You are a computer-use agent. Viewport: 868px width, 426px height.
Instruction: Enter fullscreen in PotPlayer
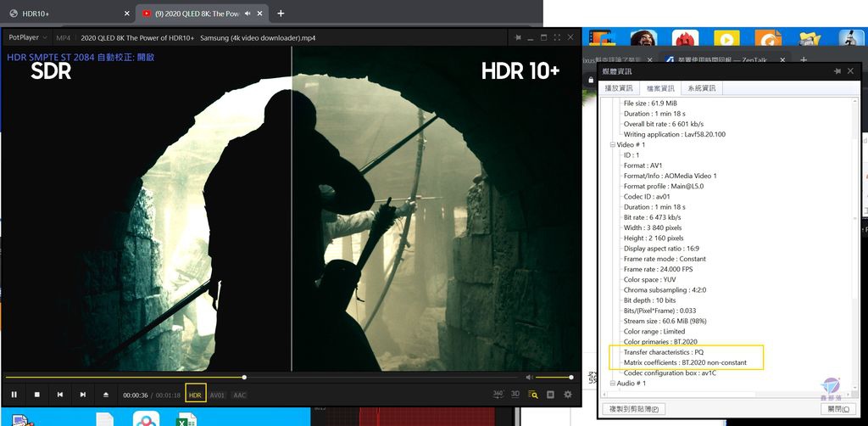pos(556,37)
